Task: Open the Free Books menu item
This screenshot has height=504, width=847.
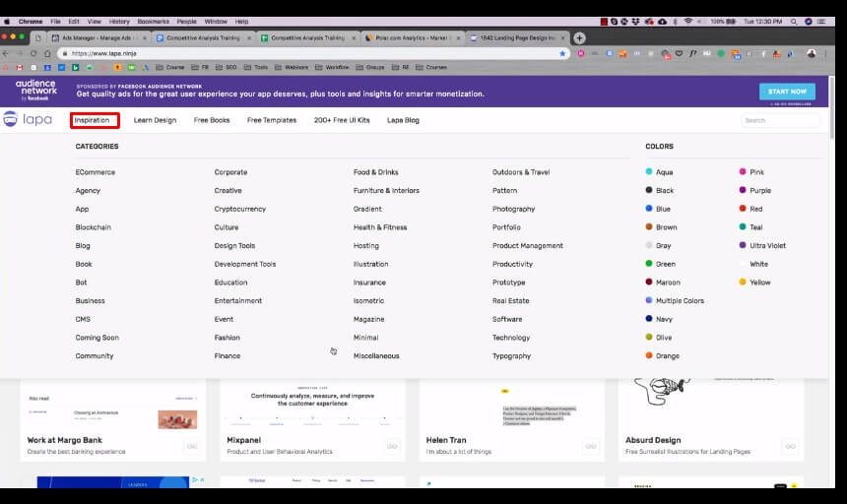Action: [212, 120]
